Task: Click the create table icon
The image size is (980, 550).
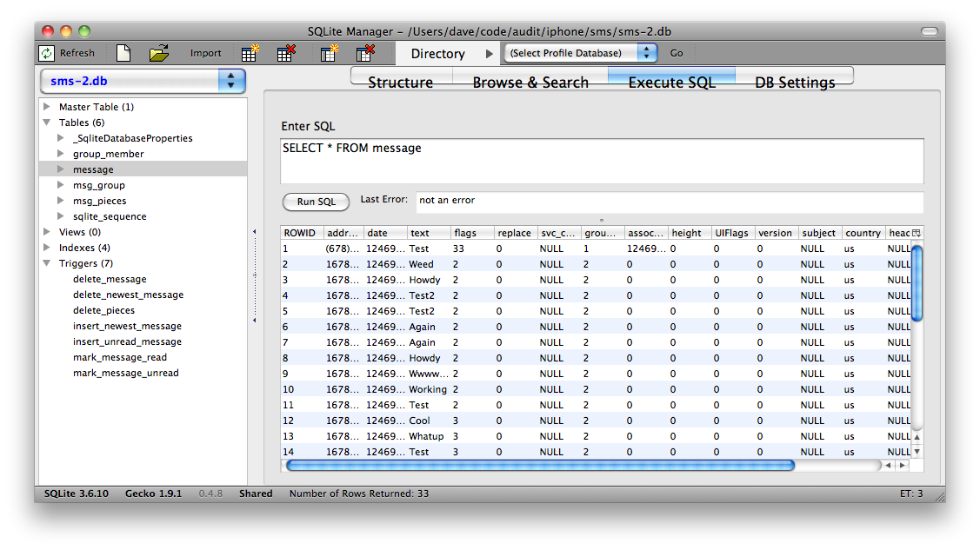Action: pos(250,53)
